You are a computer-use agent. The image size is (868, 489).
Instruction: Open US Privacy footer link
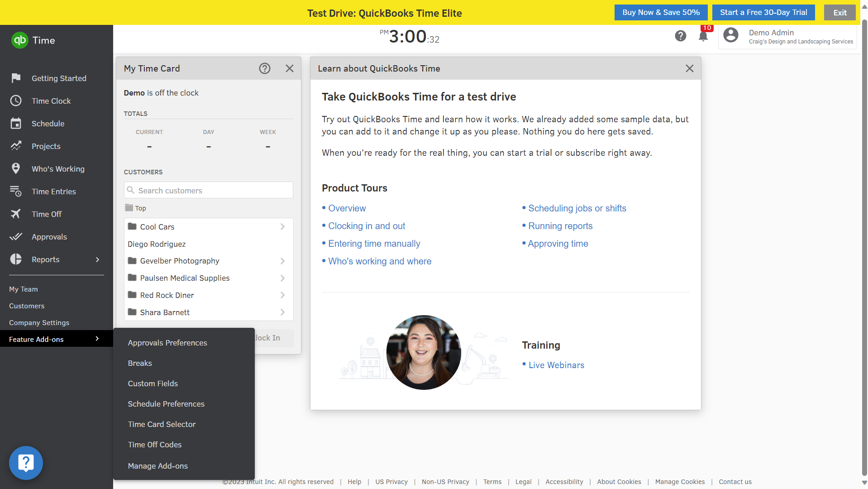click(x=391, y=482)
